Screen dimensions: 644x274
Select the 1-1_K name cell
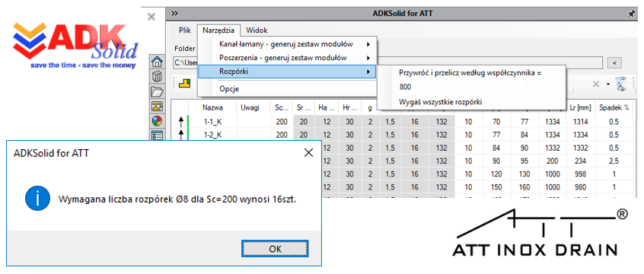click(212, 122)
